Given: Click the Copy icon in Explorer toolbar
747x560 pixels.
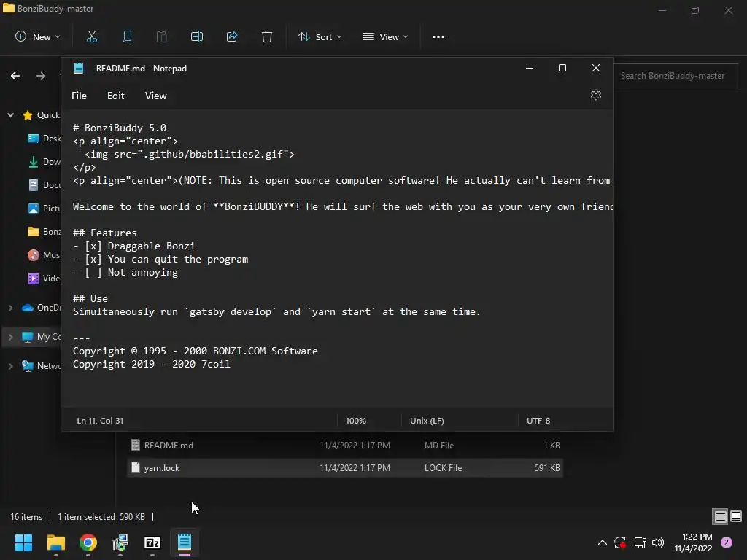Looking at the screenshot, I should tap(127, 36).
